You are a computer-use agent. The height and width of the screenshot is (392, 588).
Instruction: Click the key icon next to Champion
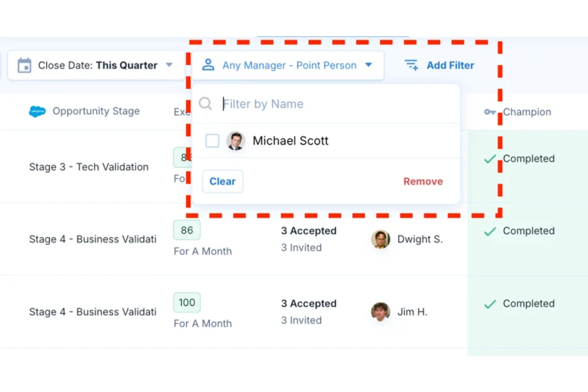[x=490, y=112]
